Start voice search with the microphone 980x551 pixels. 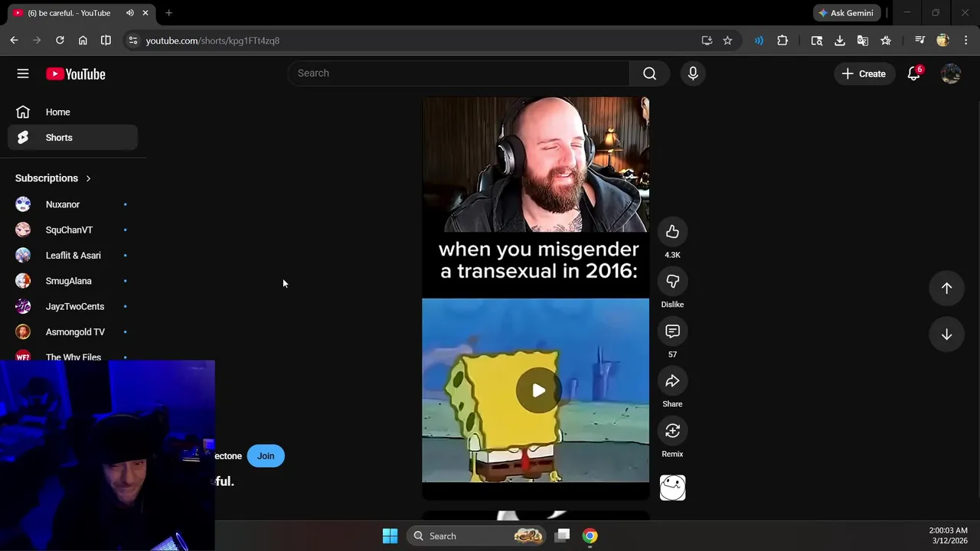[693, 73]
